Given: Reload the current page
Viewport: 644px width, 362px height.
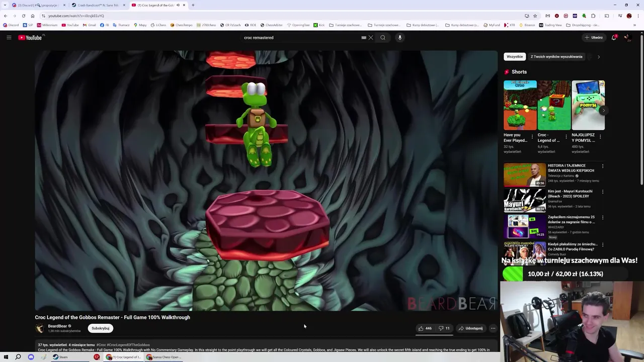Looking at the screenshot, I should click(24, 16).
